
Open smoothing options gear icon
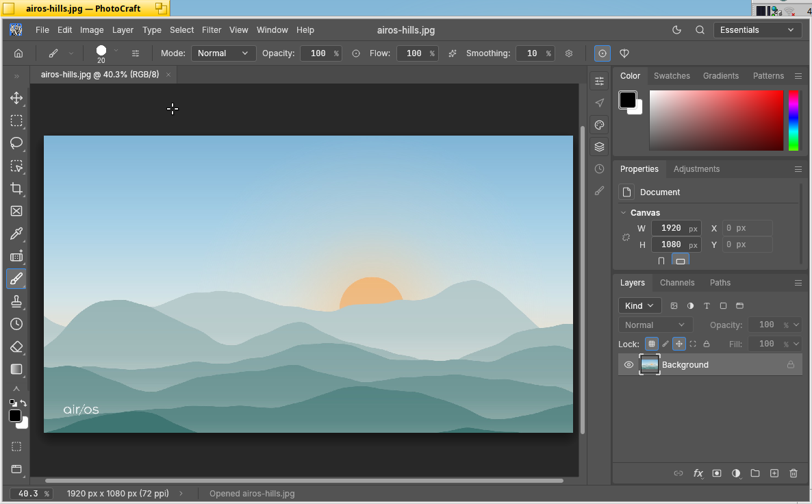569,53
